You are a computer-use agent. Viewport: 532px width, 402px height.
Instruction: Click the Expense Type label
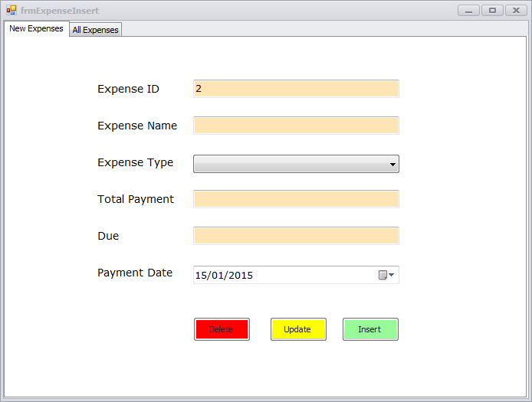pyautogui.click(x=136, y=162)
